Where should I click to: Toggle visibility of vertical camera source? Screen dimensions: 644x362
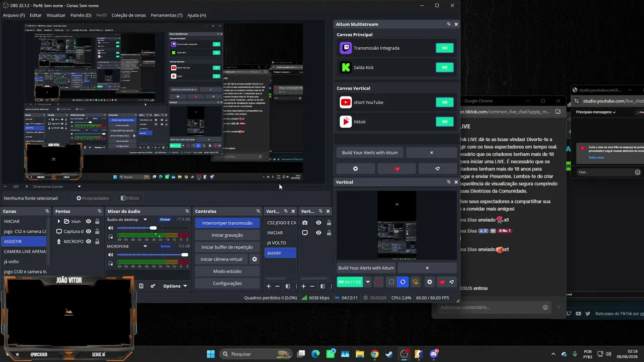pos(318,223)
